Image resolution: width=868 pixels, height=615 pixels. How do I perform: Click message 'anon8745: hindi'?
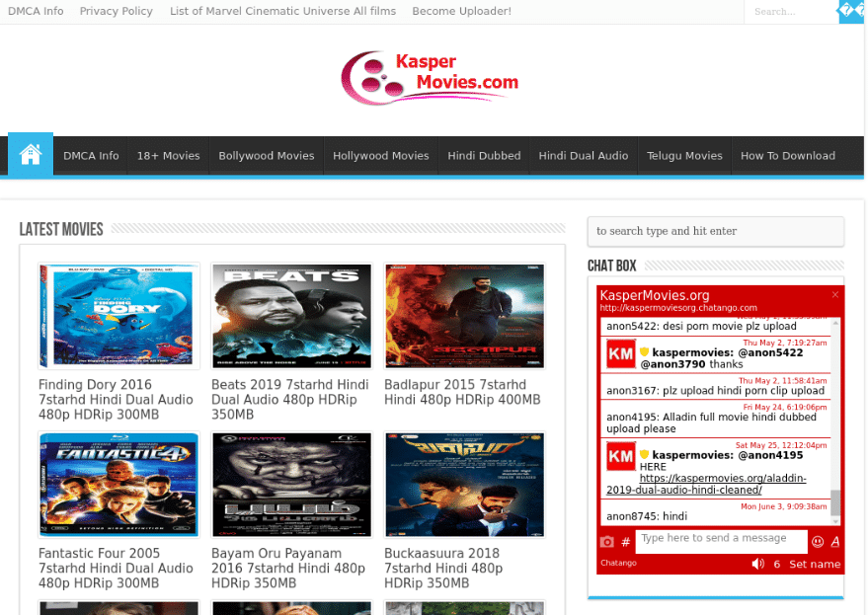(x=647, y=516)
